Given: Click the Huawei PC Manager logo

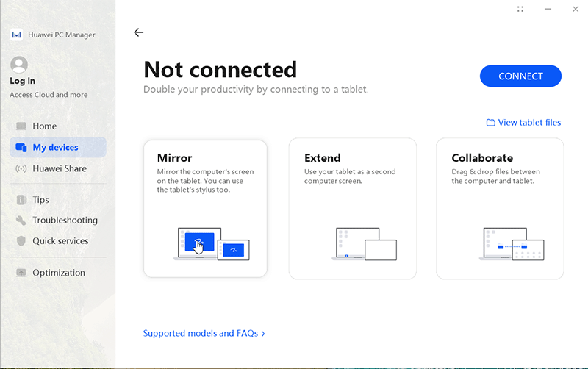Looking at the screenshot, I should pos(16,35).
